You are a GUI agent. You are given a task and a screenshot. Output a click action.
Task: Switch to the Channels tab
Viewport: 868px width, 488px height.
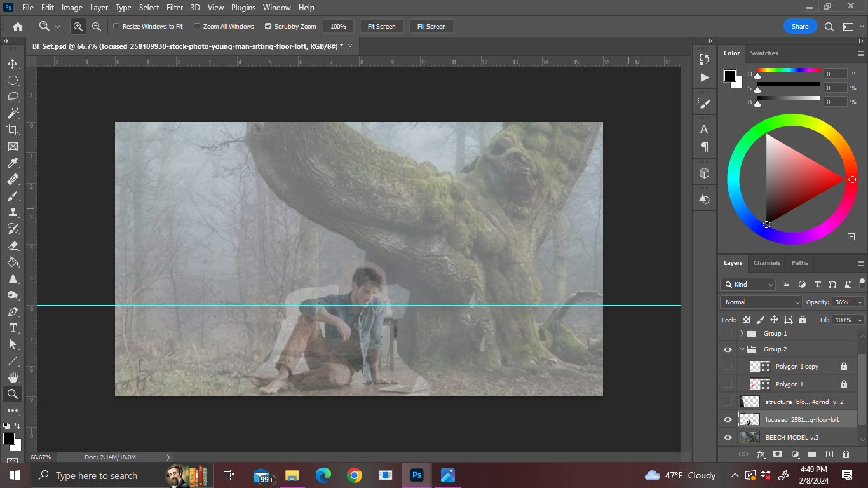click(766, 263)
